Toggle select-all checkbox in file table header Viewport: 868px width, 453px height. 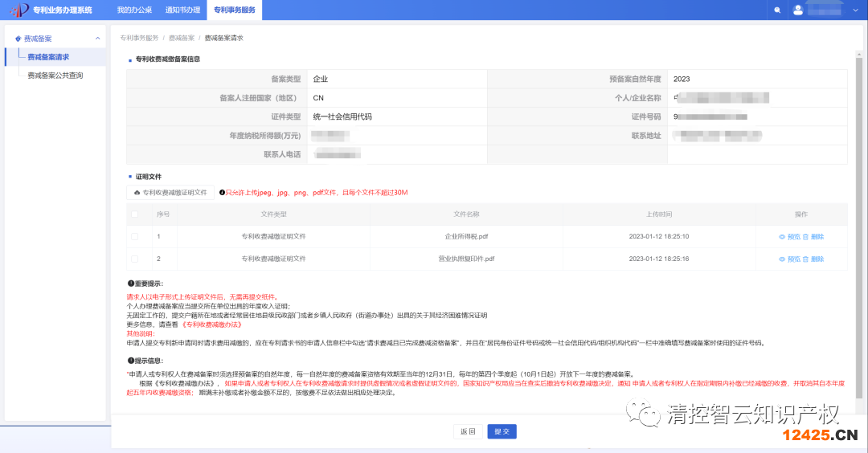(135, 214)
